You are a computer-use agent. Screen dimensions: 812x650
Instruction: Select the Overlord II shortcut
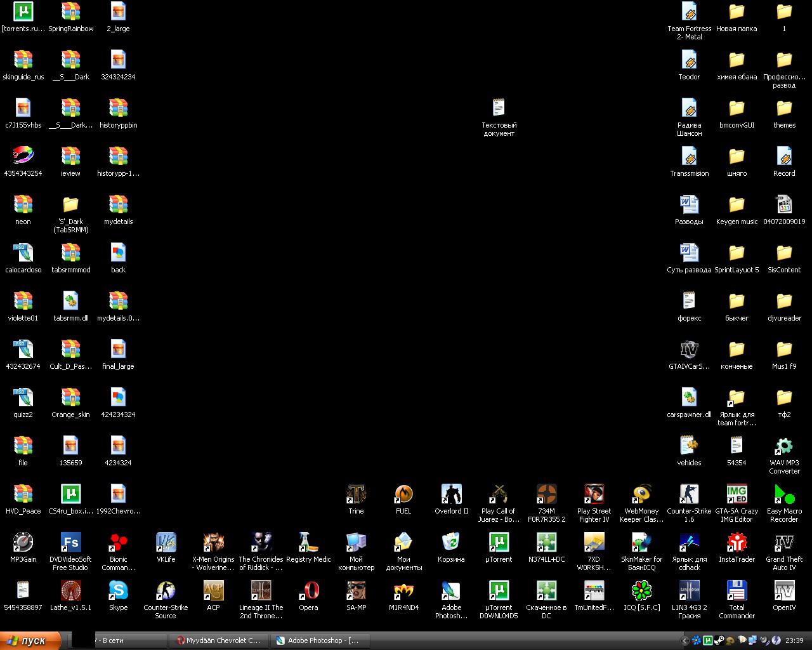coord(451,494)
